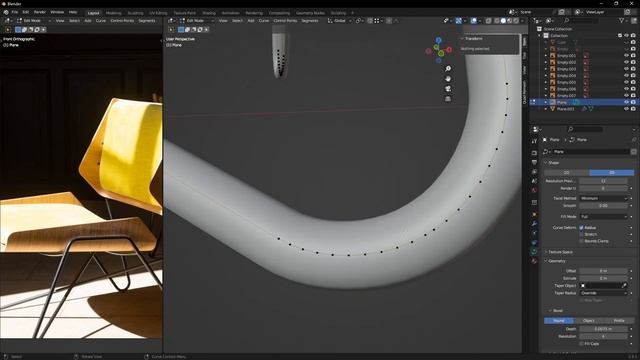This screenshot has width=640, height=360.
Task: Open Global transform orientation dropdown
Action: (340, 20)
